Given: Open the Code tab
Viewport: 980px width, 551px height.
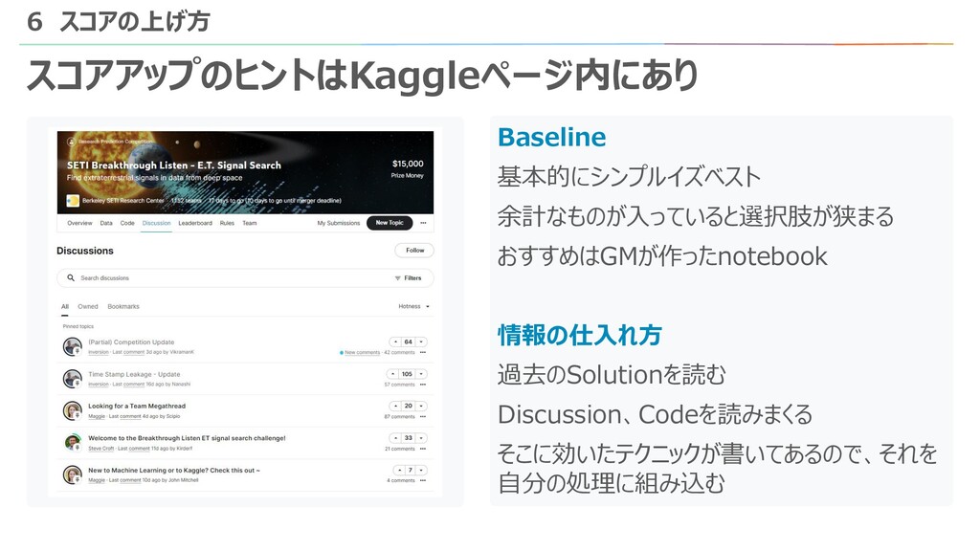Looking at the screenshot, I should pyautogui.click(x=127, y=223).
